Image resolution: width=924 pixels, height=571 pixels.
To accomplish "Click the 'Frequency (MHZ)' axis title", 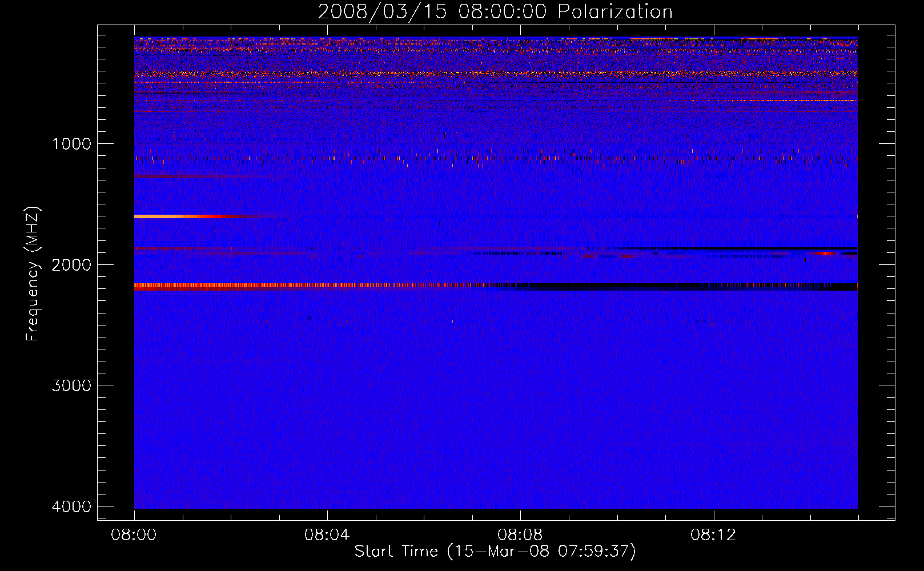I will [x=33, y=274].
